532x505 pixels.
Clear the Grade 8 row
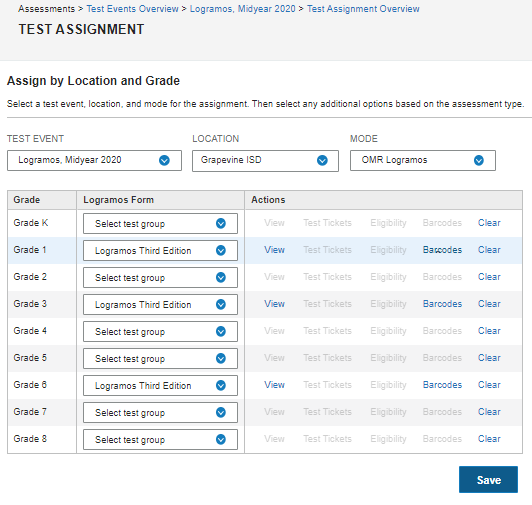(x=489, y=439)
